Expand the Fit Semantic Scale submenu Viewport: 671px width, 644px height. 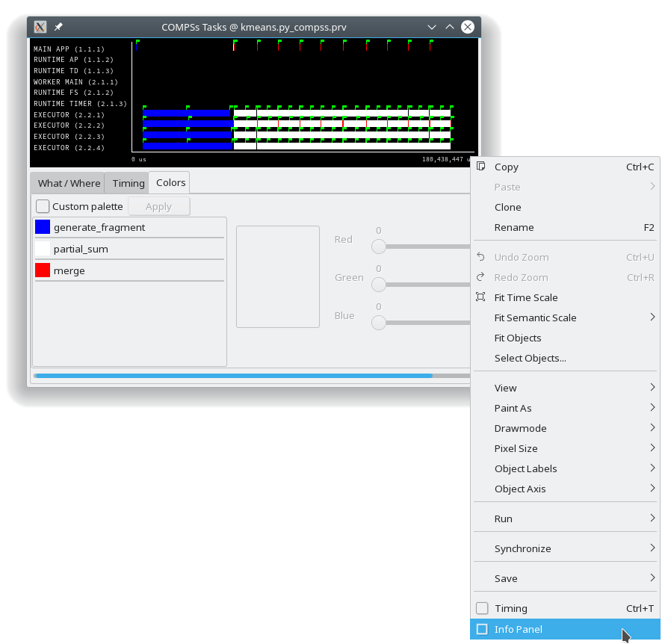click(x=652, y=317)
